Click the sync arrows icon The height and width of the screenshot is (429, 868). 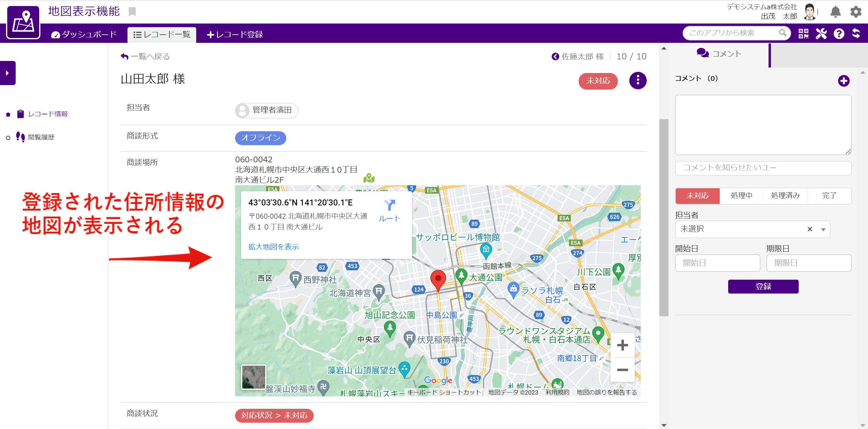856,33
